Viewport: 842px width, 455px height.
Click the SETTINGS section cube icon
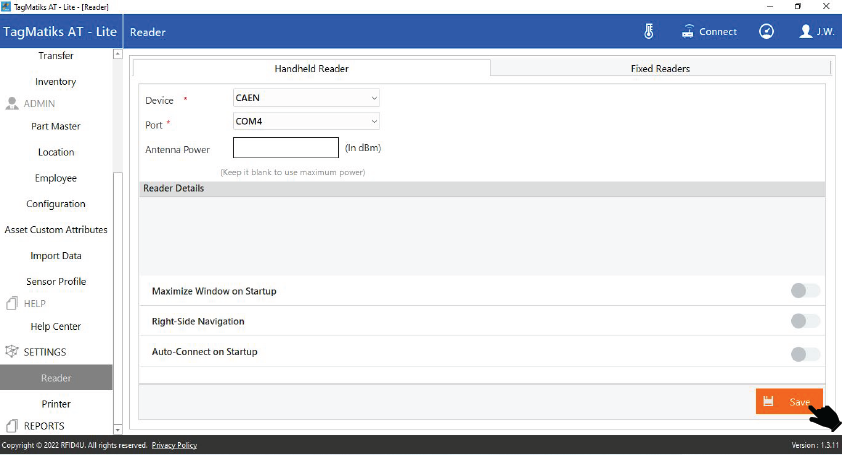pyautogui.click(x=12, y=352)
